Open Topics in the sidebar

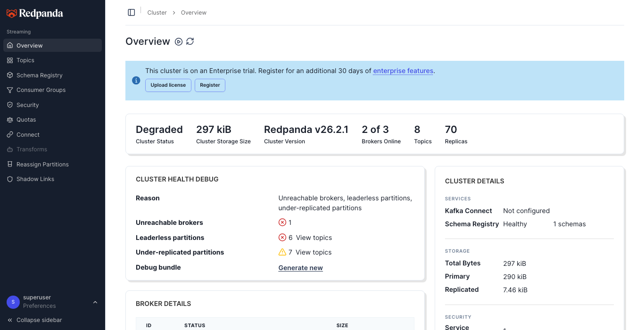(x=52, y=60)
